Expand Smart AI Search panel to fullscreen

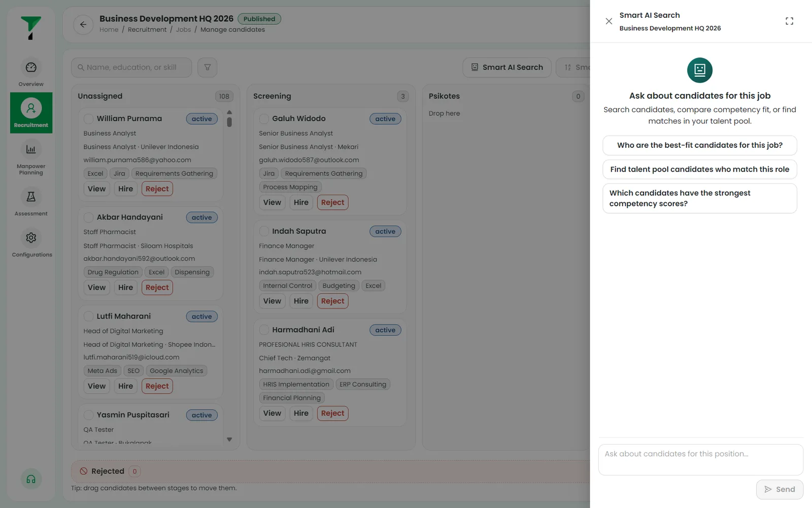789,21
